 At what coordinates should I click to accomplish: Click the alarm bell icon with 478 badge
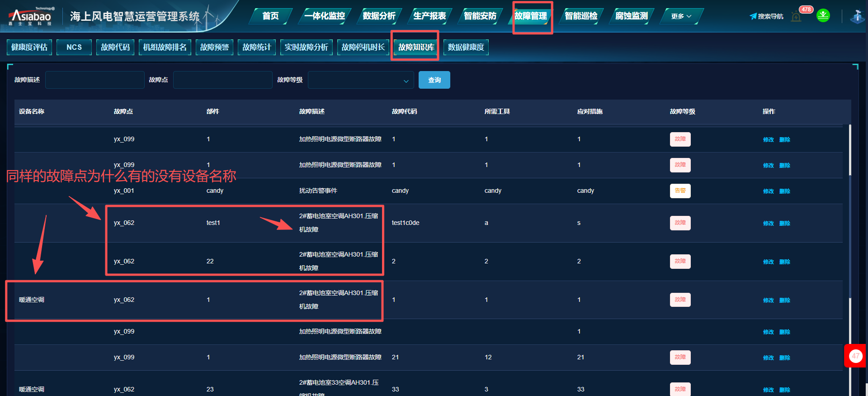point(797,17)
